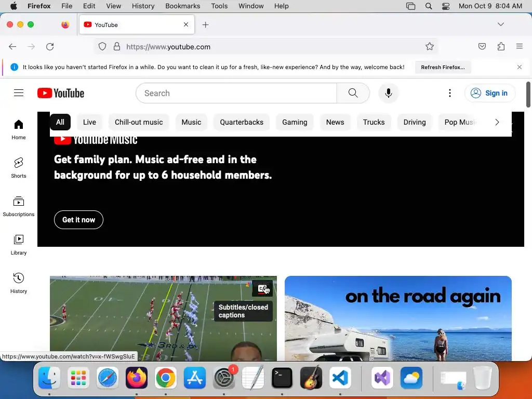Open YouTube settings three-dot menu
This screenshot has height=399, width=532.
coord(450,93)
